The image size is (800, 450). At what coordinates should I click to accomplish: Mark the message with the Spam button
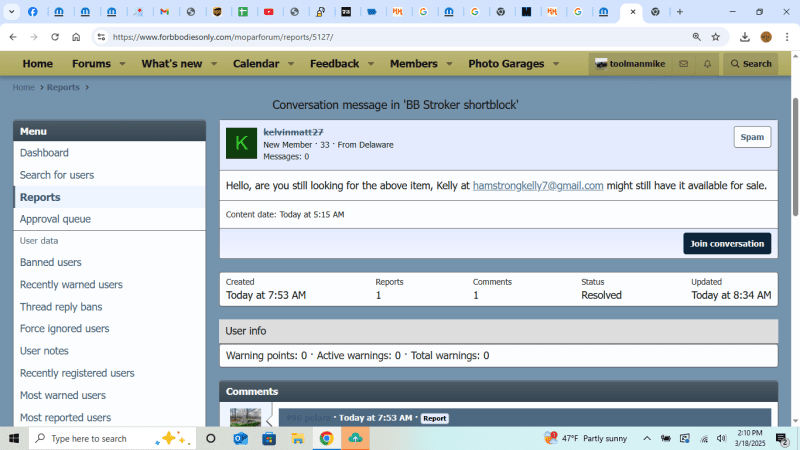click(752, 137)
